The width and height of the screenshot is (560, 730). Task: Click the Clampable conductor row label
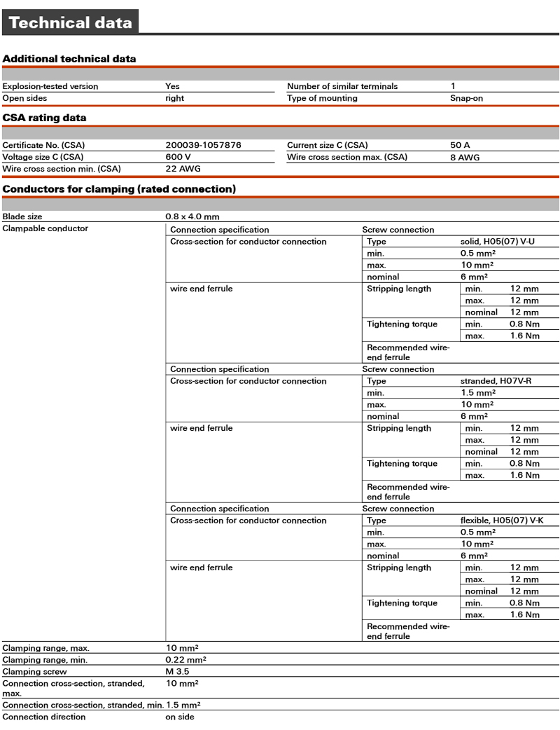point(45,228)
